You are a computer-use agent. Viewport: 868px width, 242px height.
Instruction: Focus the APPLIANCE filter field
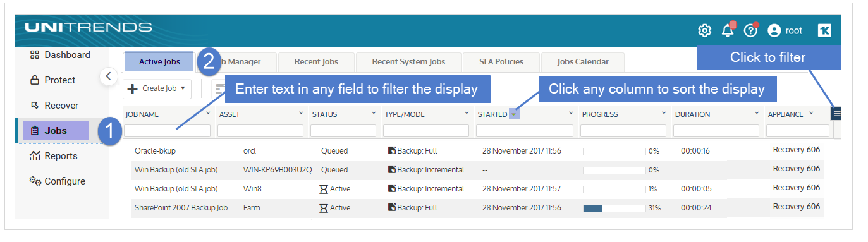798,131
